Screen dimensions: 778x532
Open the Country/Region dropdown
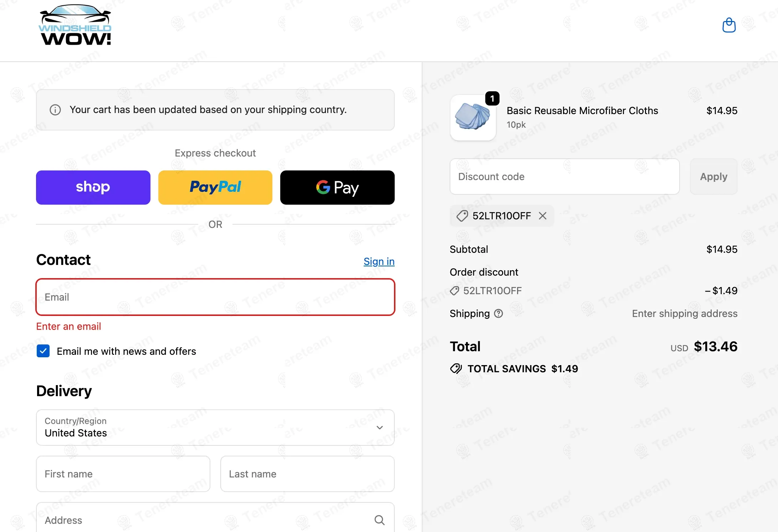215,428
